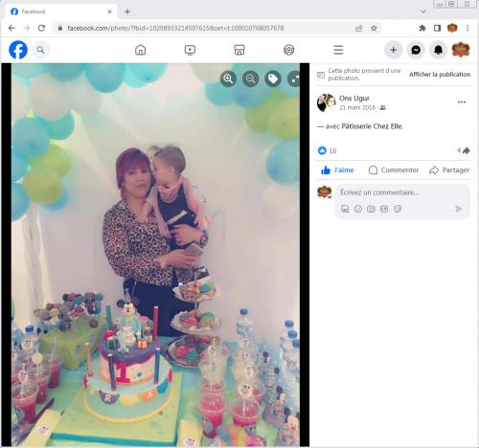Click the Facebook logo icon
Screen dimensions: 479x448
click(18, 50)
